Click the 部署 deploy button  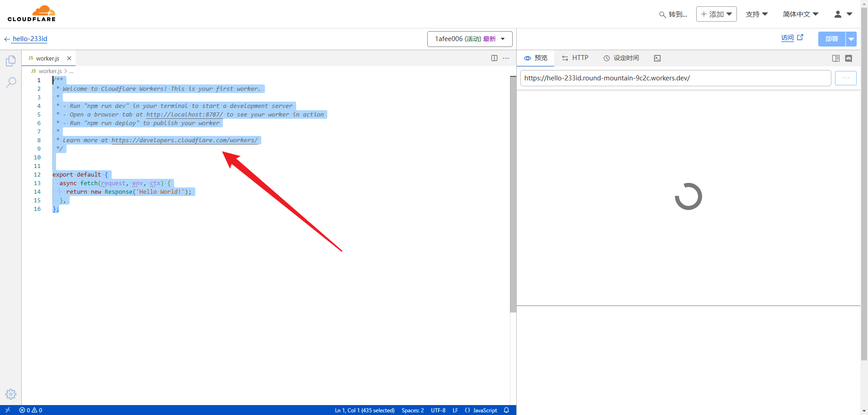point(832,39)
